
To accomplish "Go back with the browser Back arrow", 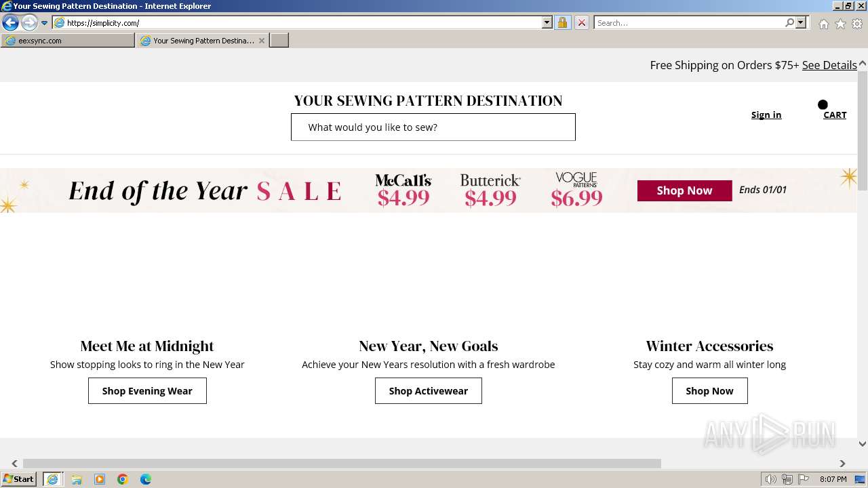I will 10,23.
